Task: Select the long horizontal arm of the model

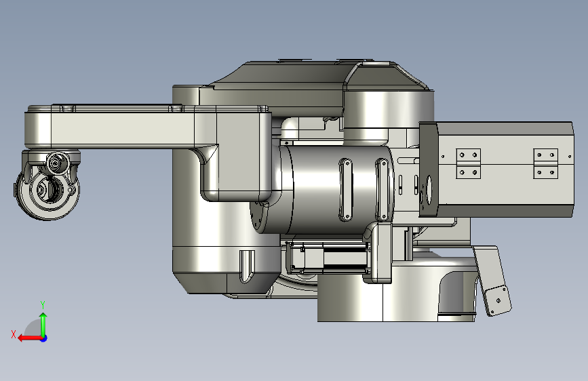Action: click(123, 127)
